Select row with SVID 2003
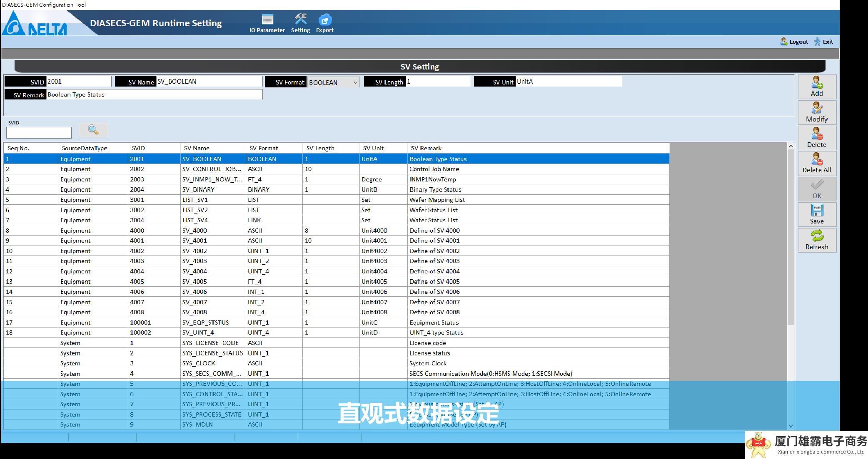The image size is (868, 459). point(137,179)
